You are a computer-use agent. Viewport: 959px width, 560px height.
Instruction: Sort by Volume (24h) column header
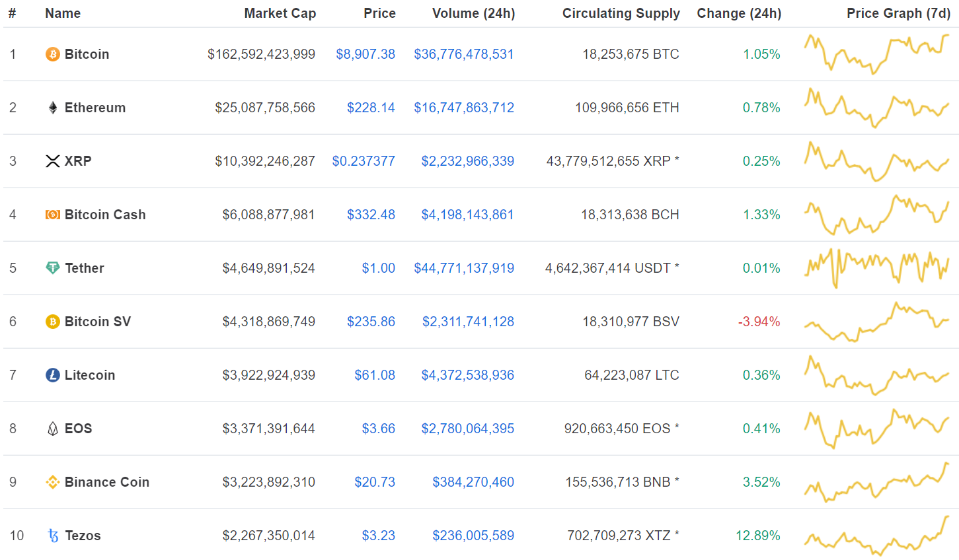click(474, 13)
